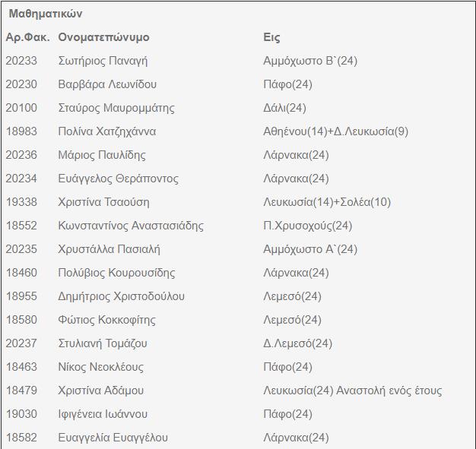This screenshot has height=449, width=476.
Task: Select the name Σωτήριος Παναγή
Action: click(103, 61)
